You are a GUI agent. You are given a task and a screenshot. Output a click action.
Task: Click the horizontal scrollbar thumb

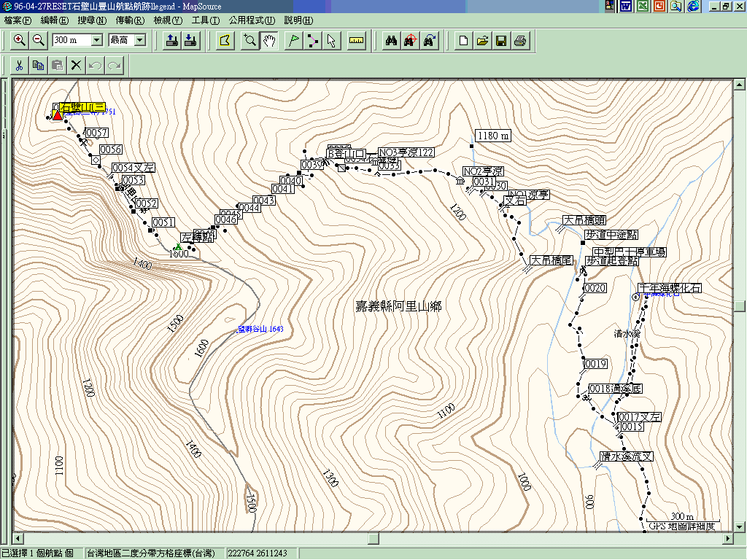pos(373,539)
